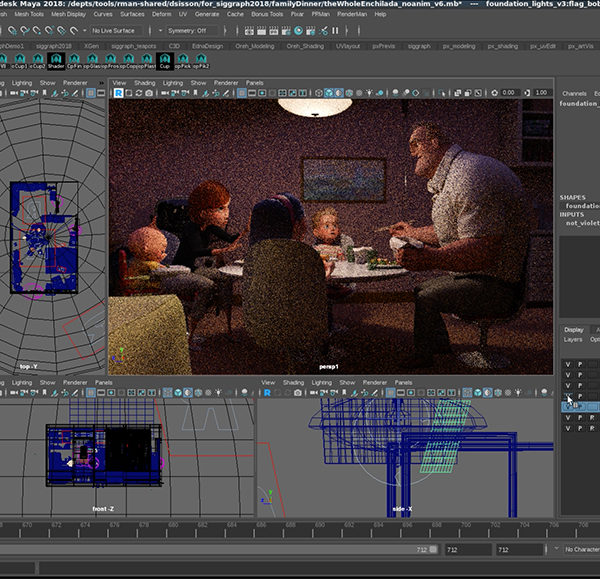Open Panels menu in persp1 panel
The height and width of the screenshot is (579, 600).
tap(254, 83)
